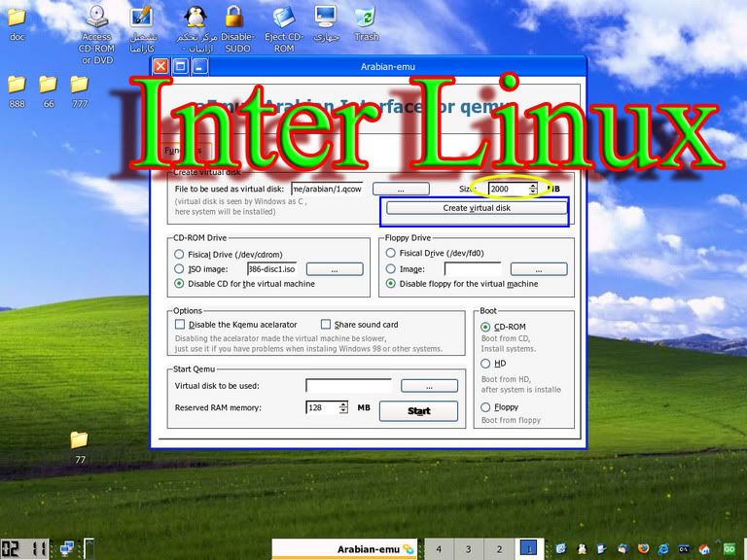Click the Eject CD-ROM desktop icon
747x560 pixels.
point(284,28)
